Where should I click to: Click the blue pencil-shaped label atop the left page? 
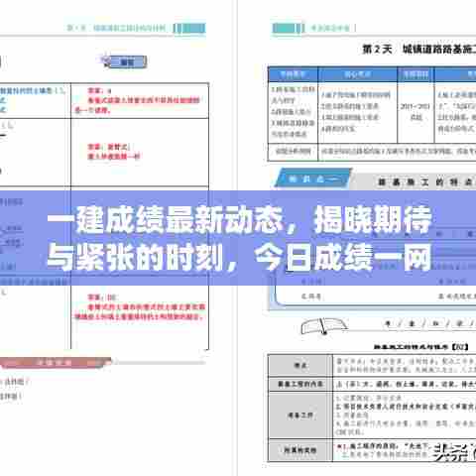coord(124,61)
